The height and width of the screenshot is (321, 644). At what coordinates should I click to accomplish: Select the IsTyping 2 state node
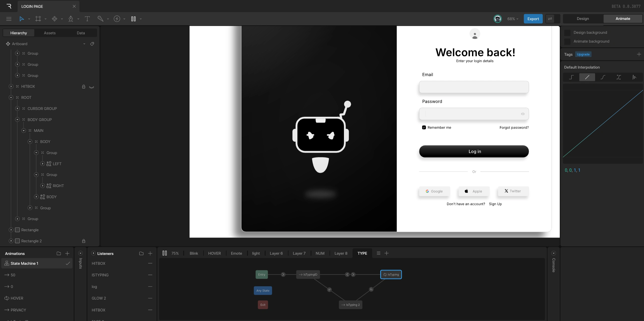point(350,305)
